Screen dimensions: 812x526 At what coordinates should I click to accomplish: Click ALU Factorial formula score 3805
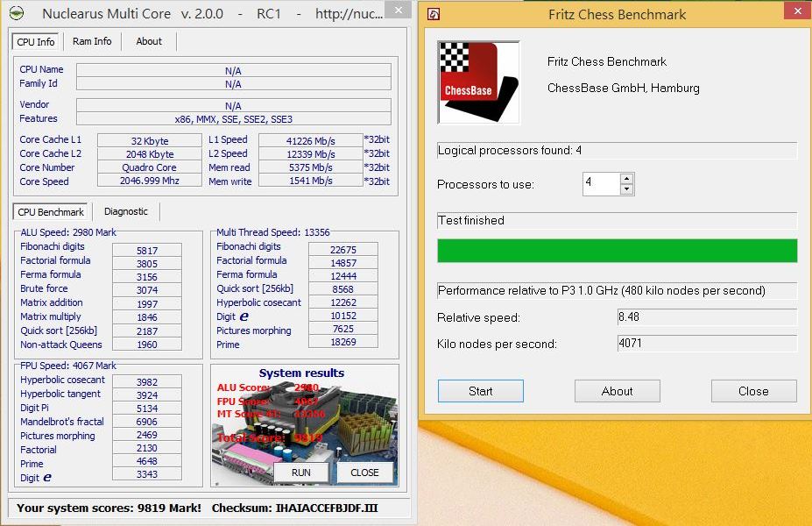(147, 264)
